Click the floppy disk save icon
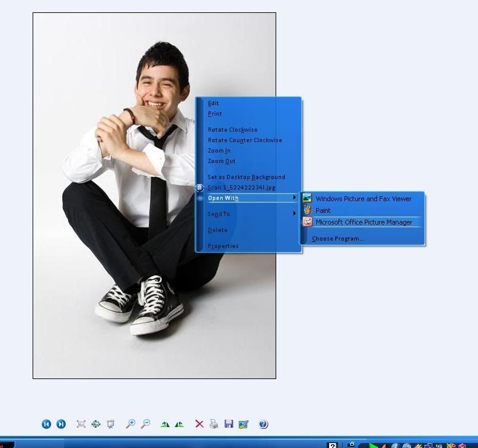478x448 pixels. (229, 424)
